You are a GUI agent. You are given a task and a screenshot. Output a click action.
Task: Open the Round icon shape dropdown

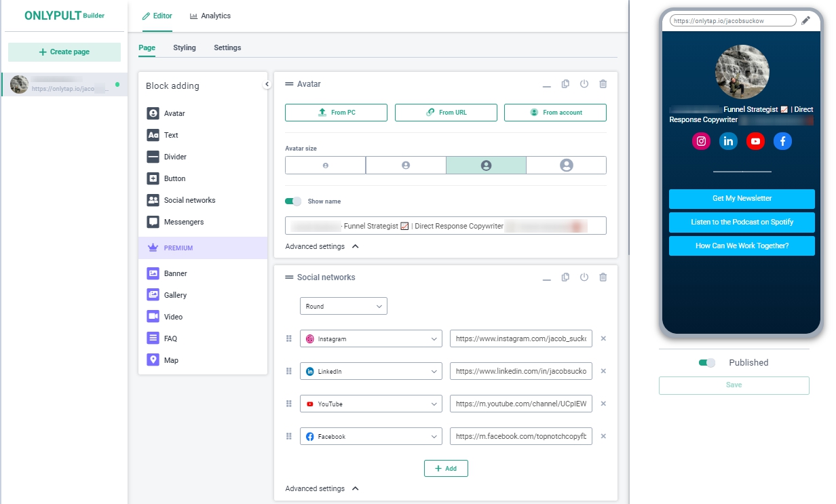(343, 307)
